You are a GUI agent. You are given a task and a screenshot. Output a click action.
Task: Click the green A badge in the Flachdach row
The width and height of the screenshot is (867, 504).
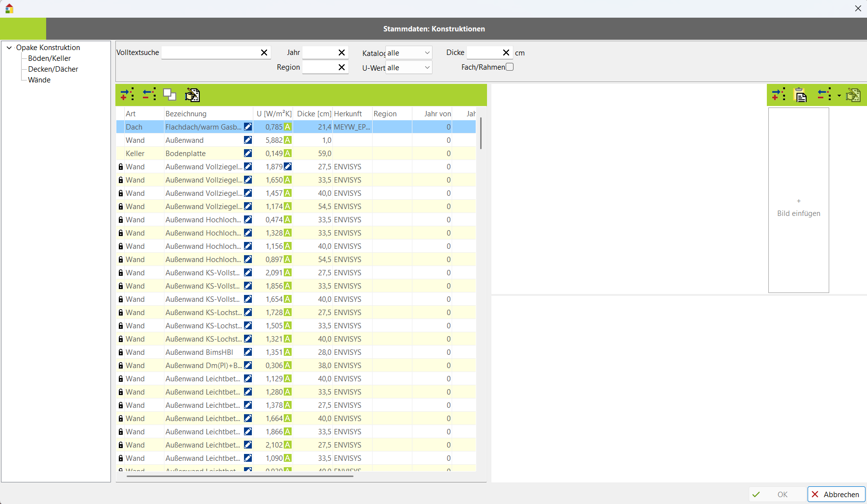(288, 127)
